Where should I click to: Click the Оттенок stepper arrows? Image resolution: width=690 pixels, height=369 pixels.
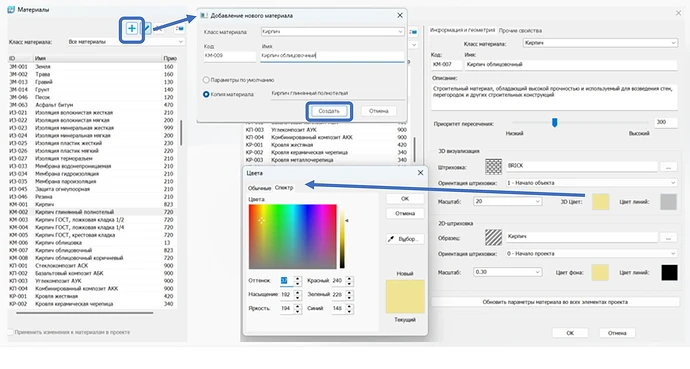(298, 281)
